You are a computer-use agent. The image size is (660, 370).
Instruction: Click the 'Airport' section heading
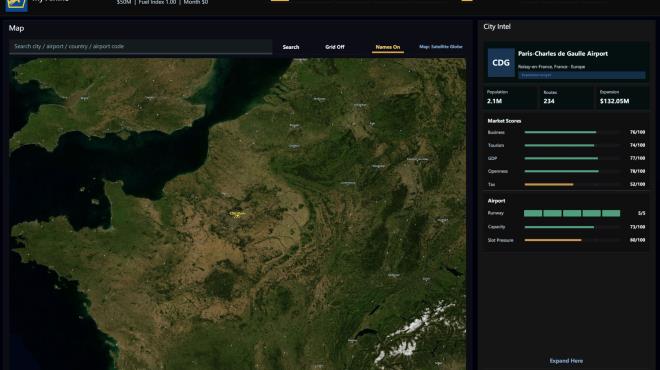(x=496, y=201)
